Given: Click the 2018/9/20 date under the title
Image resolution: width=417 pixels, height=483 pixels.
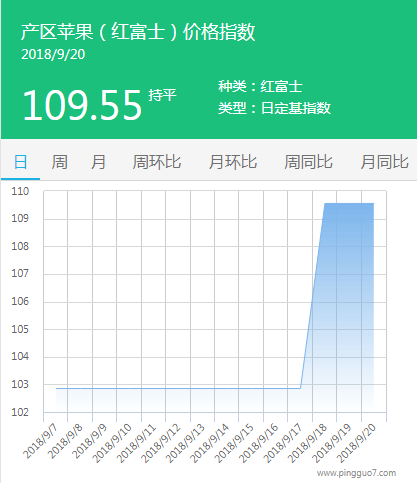Looking at the screenshot, I should tap(53, 55).
